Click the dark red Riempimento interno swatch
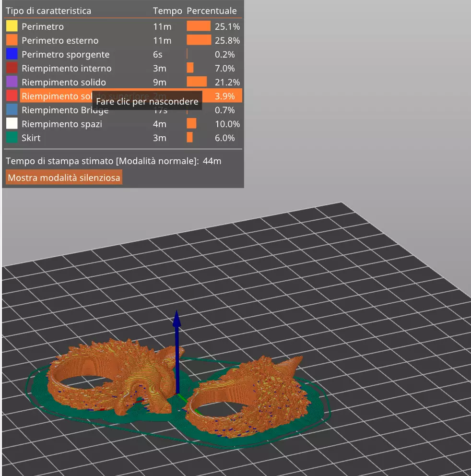The image size is (471, 476). tap(12, 68)
